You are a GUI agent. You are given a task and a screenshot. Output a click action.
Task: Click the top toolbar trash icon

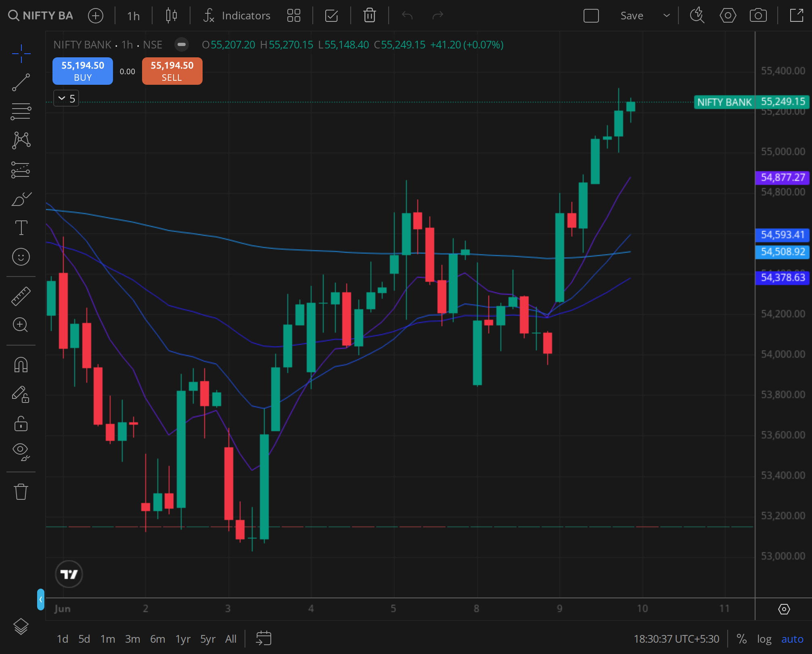[x=370, y=16]
